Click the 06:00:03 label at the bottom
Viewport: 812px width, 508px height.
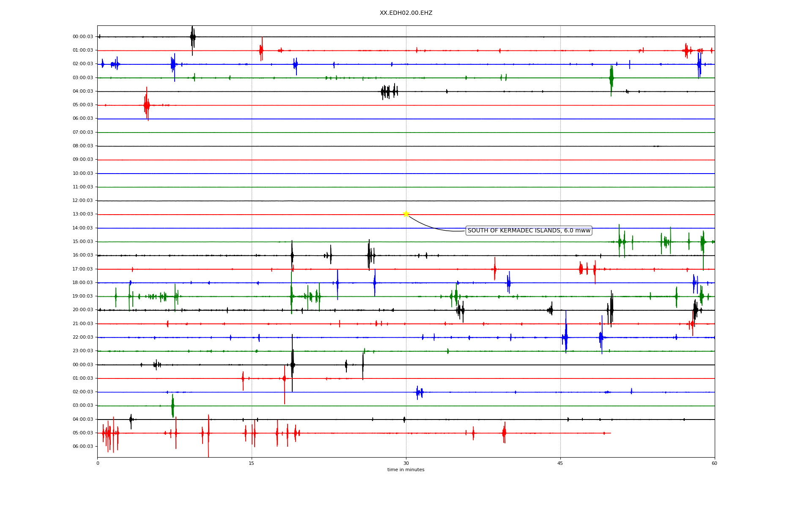point(83,447)
